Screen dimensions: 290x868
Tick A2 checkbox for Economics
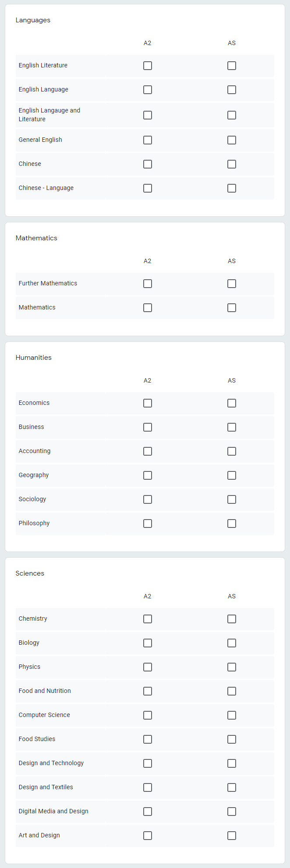click(148, 403)
